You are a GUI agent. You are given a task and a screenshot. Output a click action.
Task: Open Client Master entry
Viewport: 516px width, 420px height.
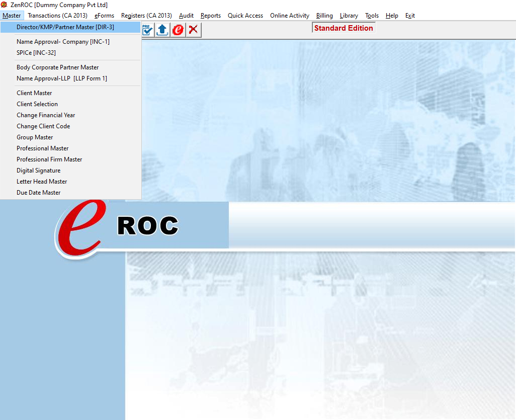[x=71, y=93]
